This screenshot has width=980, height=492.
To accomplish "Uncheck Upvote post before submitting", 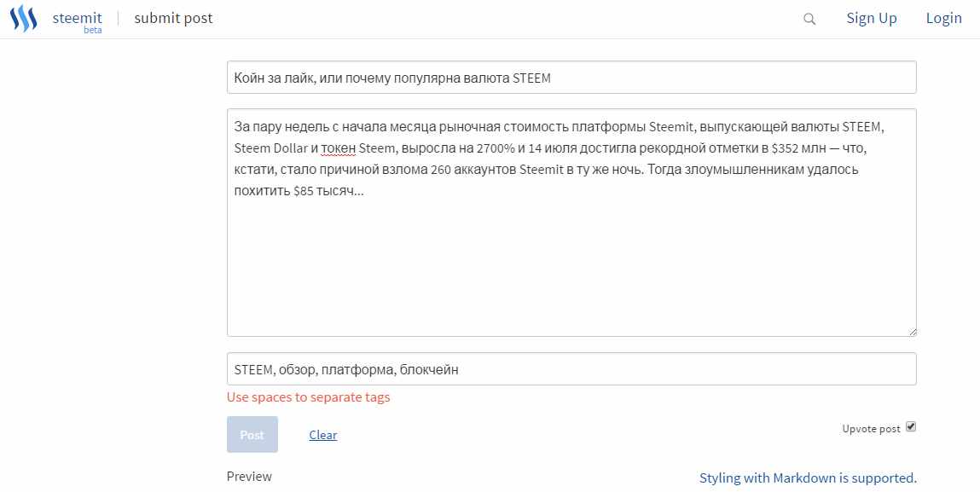I will coord(912,427).
